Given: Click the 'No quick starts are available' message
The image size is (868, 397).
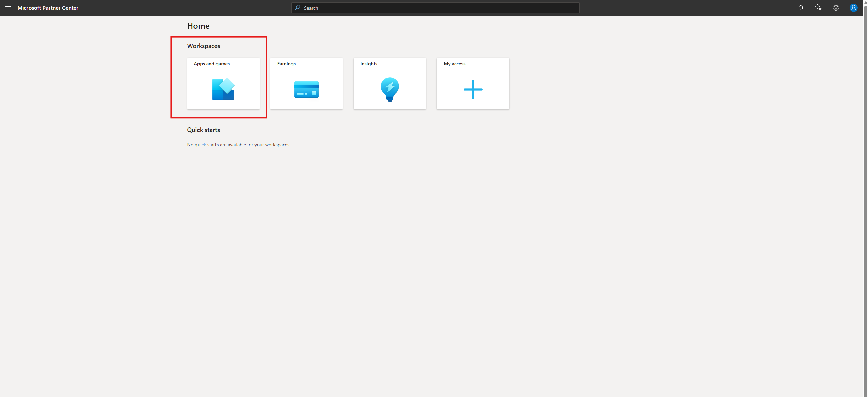Looking at the screenshot, I should point(238,145).
